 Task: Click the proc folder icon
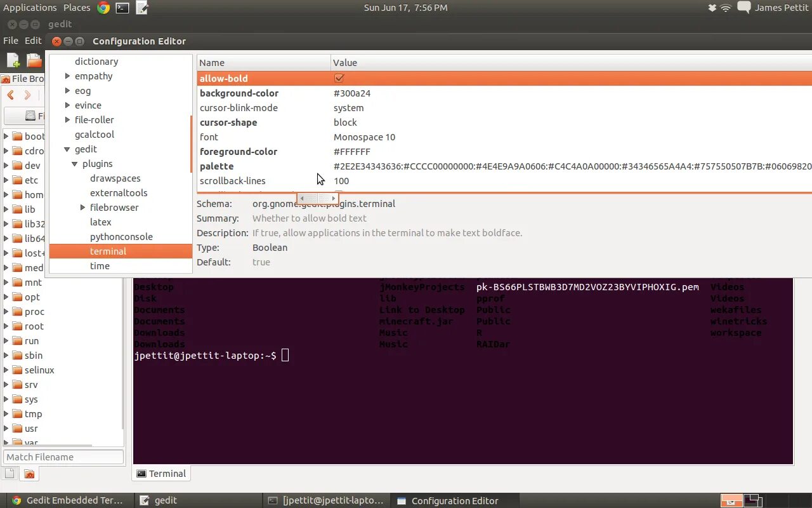pyautogui.click(x=17, y=311)
